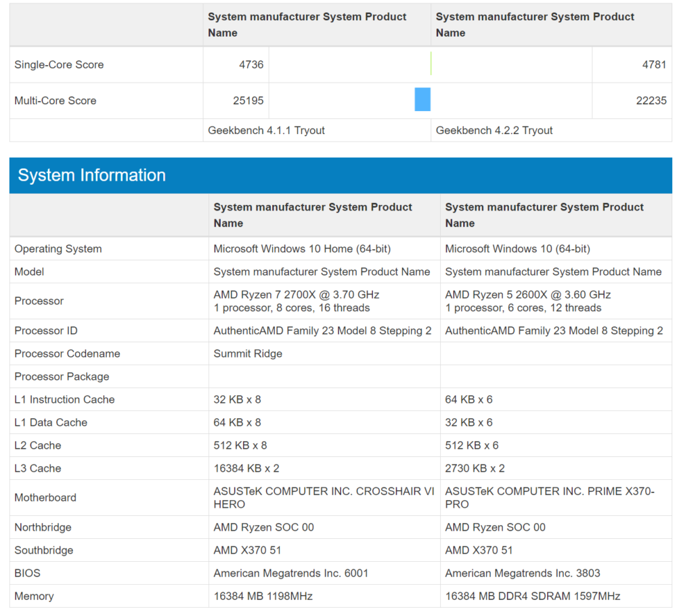The image size is (677, 616).
Task: Select the single-core score value 4736
Action: (x=250, y=65)
